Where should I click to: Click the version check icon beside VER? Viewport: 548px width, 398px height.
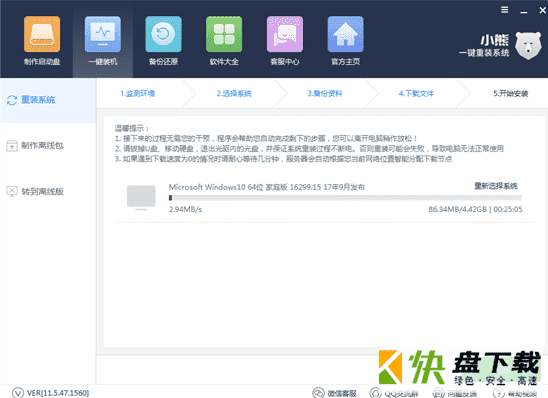pos(17,393)
